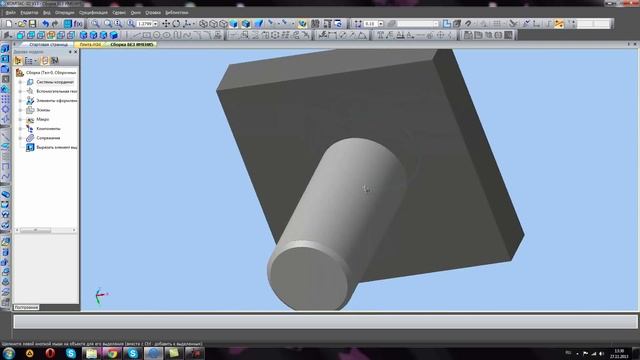This screenshot has width=640, height=360.
Task: Click the Сопряжения paperclip icon in tree
Action: 30,138
